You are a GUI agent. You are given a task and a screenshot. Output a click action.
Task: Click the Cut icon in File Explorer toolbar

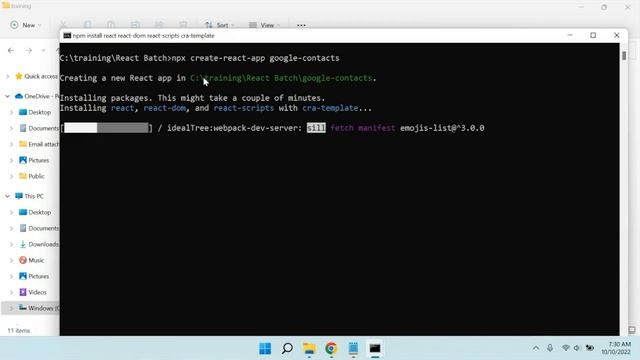[63, 25]
